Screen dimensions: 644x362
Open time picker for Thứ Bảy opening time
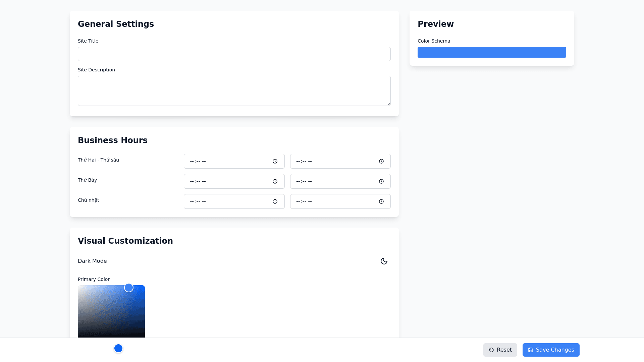(275, 181)
